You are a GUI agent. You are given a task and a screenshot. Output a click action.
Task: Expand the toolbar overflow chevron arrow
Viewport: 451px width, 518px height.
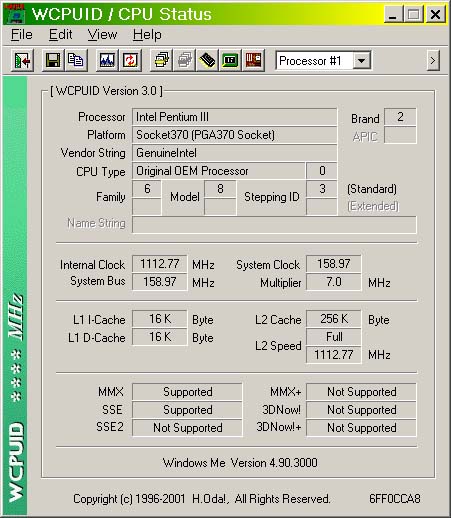pyautogui.click(x=433, y=61)
